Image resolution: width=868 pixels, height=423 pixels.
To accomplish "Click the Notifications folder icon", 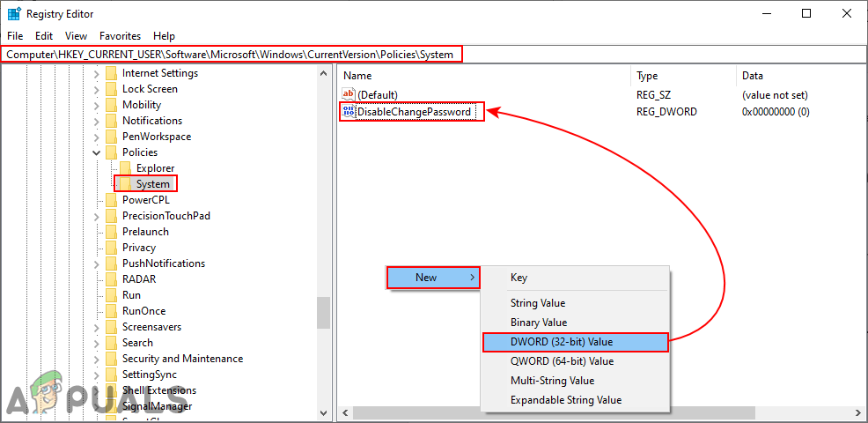I will click(111, 121).
